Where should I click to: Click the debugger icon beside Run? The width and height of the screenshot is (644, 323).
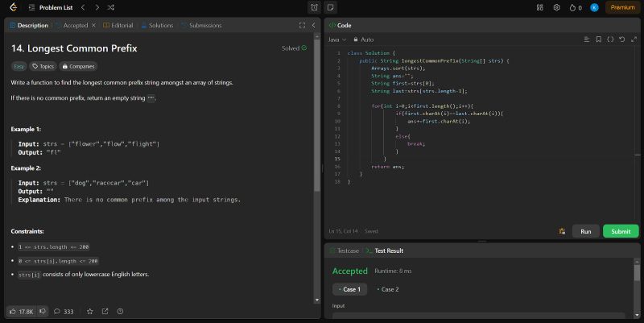pyautogui.click(x=562, y=231)
